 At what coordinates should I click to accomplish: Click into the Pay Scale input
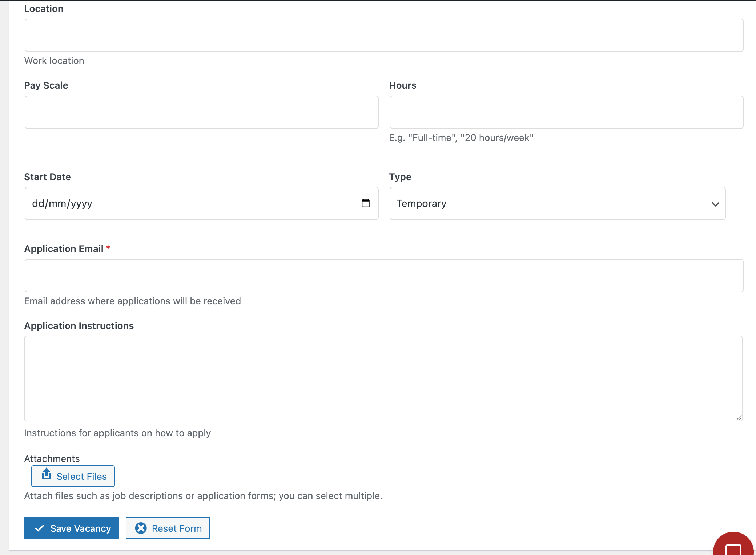tap(201, 112)
